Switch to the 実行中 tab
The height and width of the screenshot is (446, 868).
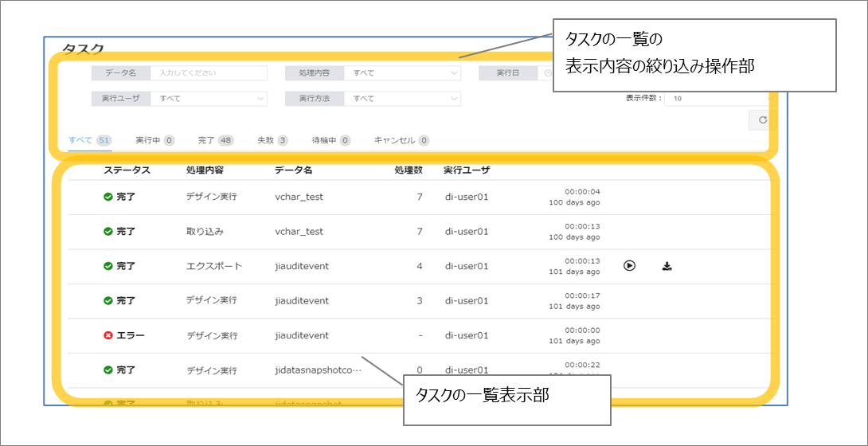(x=155, y=140)
